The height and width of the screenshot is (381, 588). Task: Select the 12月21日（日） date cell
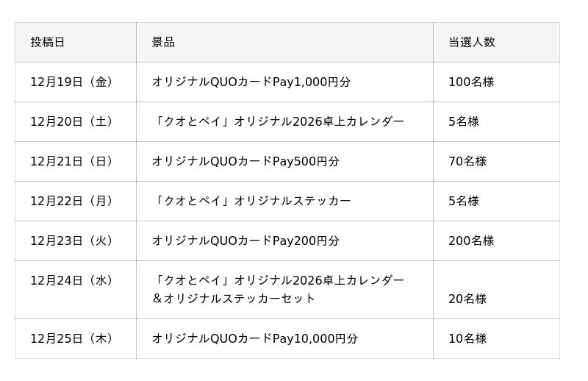[74, 161]
